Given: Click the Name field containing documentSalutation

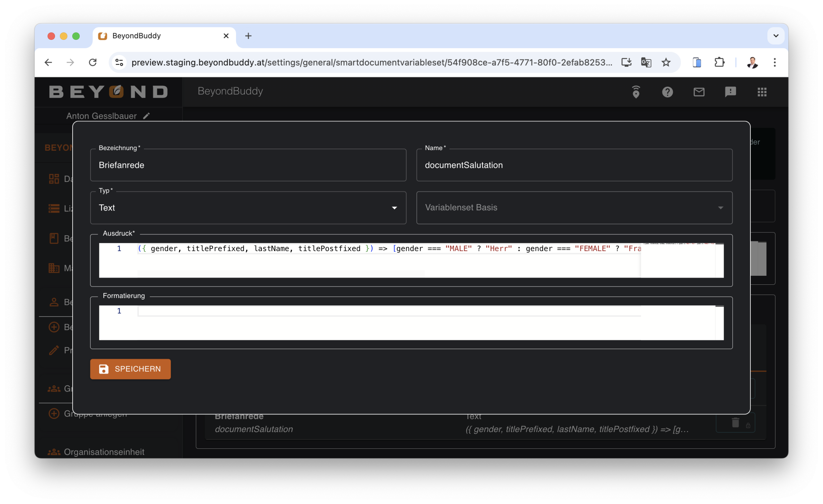Looking at the screenshot, I should [574, 165].
